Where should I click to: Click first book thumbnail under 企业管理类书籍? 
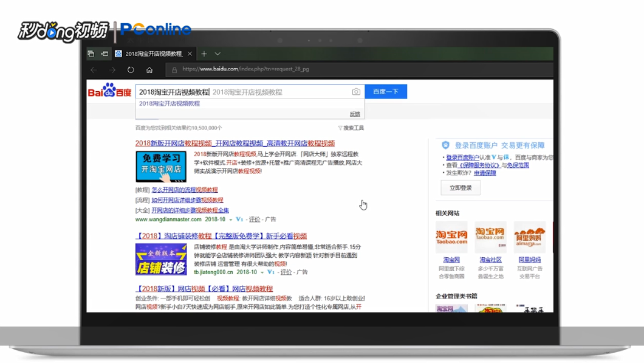[x=451, y=308]
